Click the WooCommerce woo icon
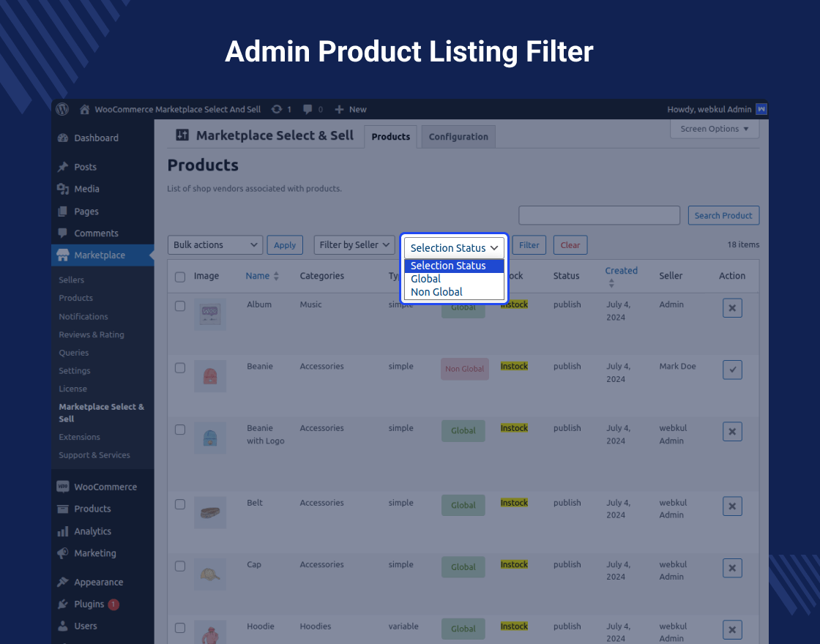The width and height of the screenshot is (820, 644). 63,487
